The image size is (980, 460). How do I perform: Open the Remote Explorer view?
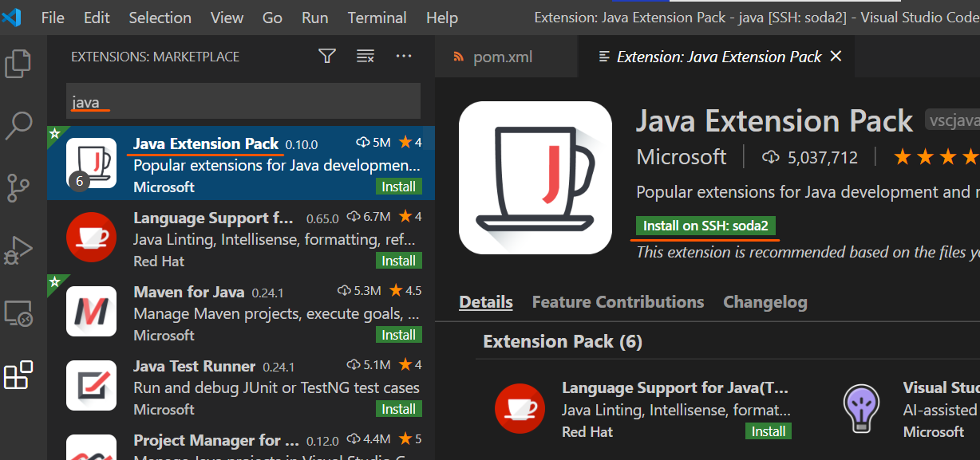click(18, 313)
